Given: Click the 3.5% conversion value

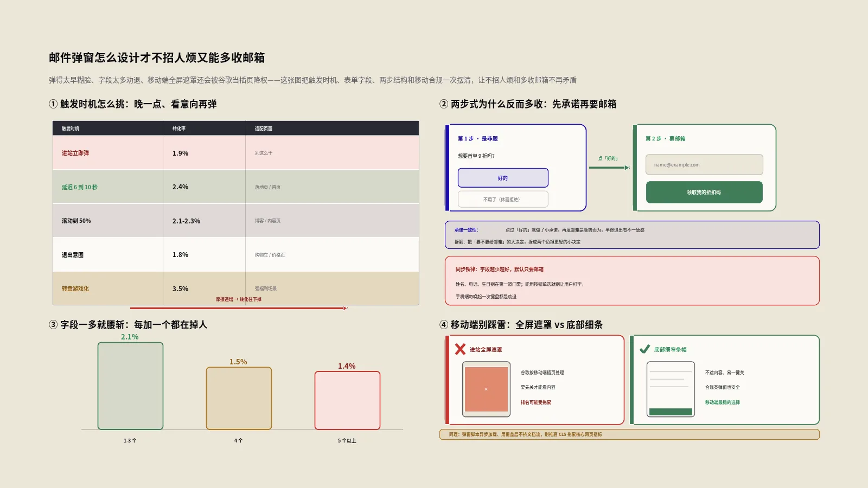Looking at the screenshot, I should point(180,289).
